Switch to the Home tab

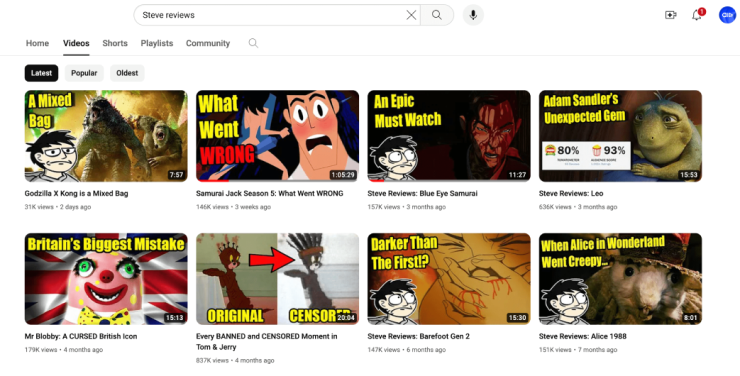[37, 43]
